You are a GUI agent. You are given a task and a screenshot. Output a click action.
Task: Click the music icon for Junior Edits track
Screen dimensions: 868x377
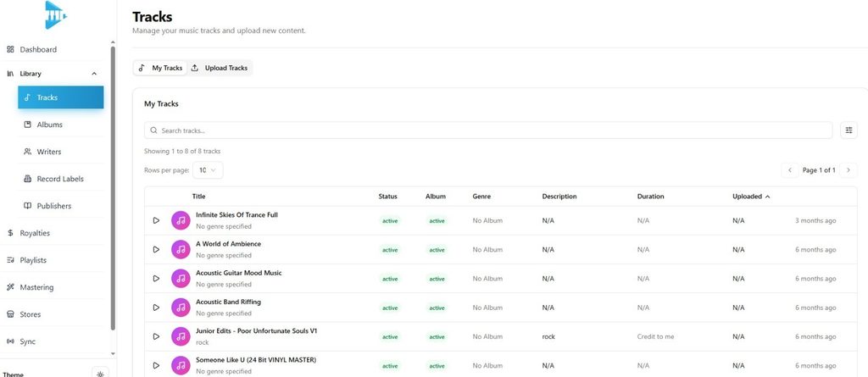click(181, 336)
